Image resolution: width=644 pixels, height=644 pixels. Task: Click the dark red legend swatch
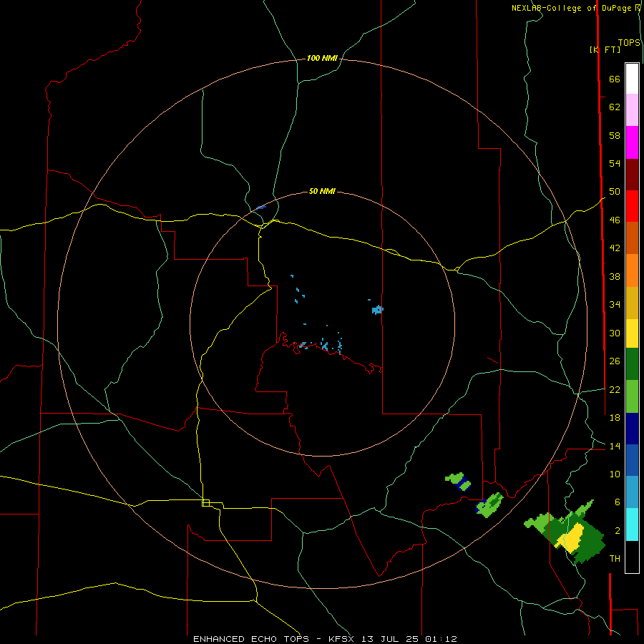coord(632,174)
